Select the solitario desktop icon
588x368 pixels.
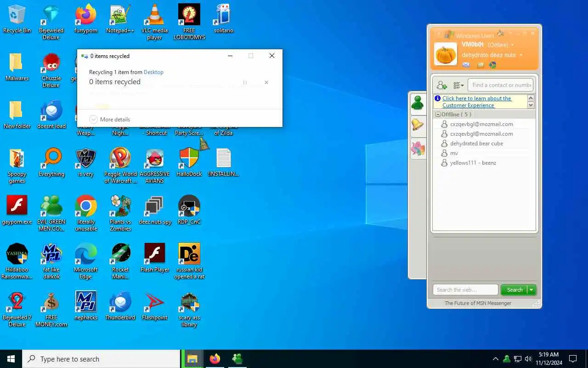pyautogui.click(x=224, y=19)
